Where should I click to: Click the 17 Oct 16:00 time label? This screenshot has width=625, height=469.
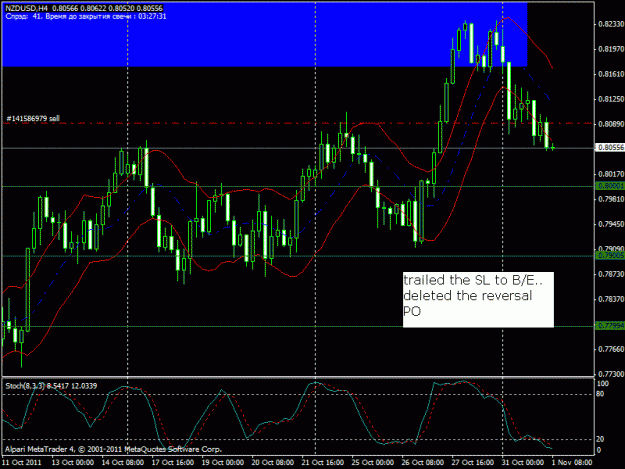point(173,462)
